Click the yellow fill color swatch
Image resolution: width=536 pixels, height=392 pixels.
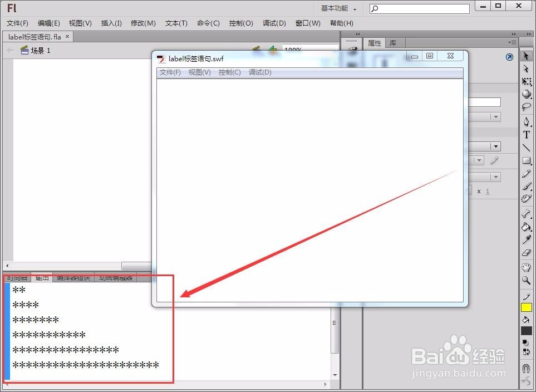point(526,307)
